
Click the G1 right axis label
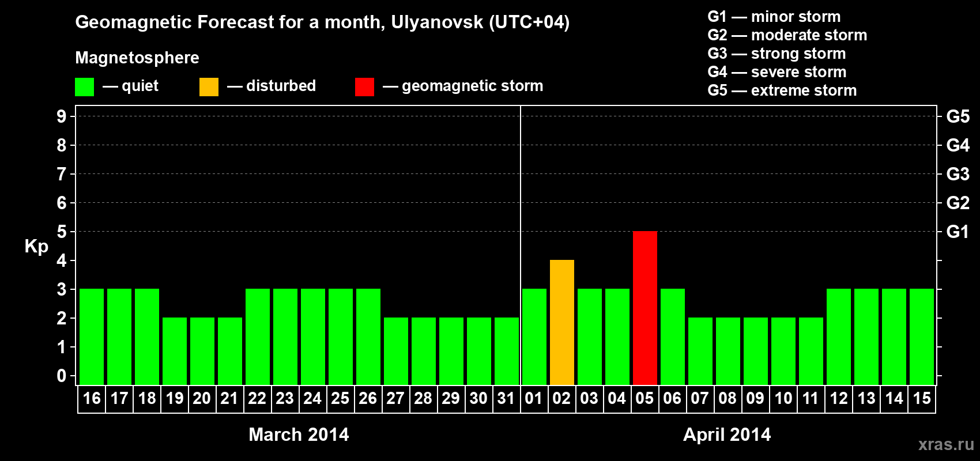(958, 232)
